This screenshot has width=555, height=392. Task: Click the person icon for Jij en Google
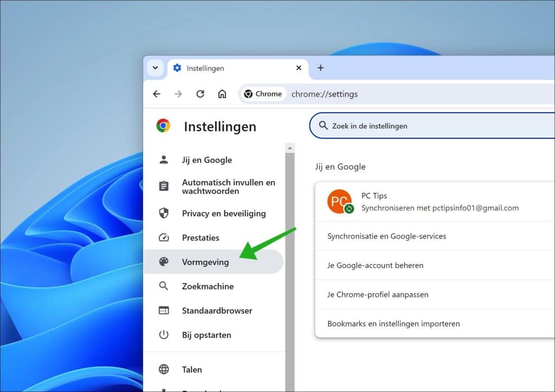tap(164, 160)
